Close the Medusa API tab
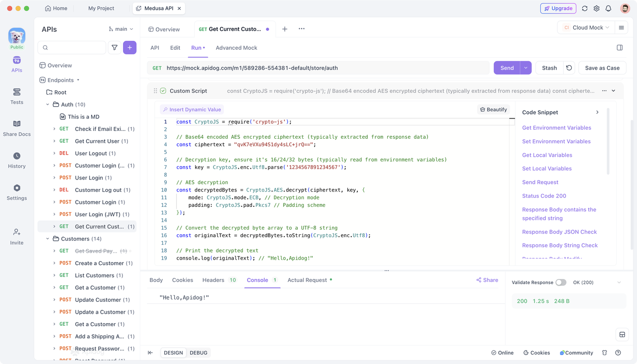637x364 pixels. [179, 8]
